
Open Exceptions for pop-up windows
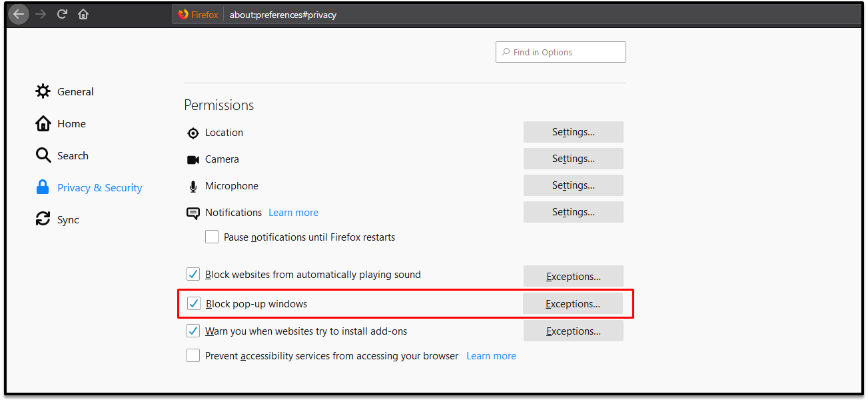point(572,304)
